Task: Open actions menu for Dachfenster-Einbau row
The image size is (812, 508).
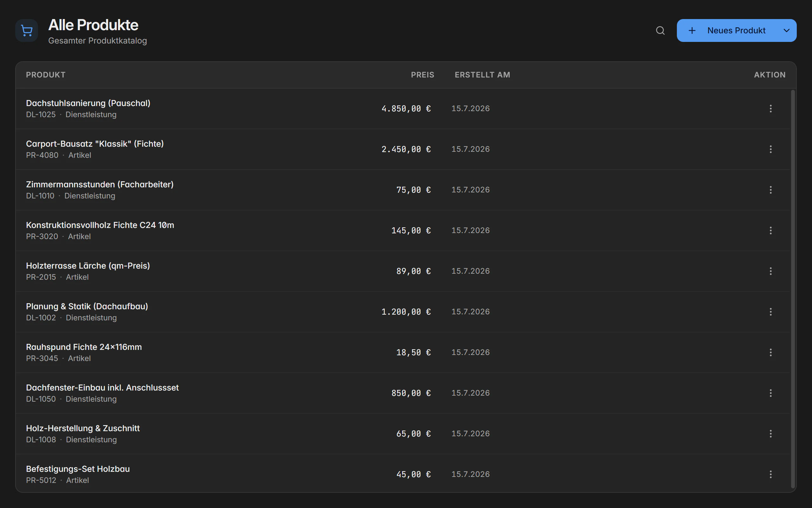Action: [770, 393]
